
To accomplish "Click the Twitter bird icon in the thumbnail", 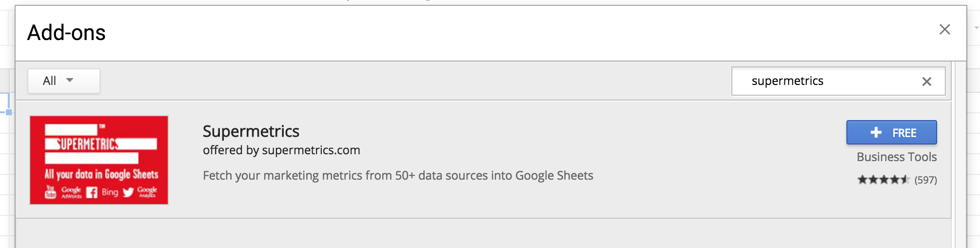I will coord(128,192).
